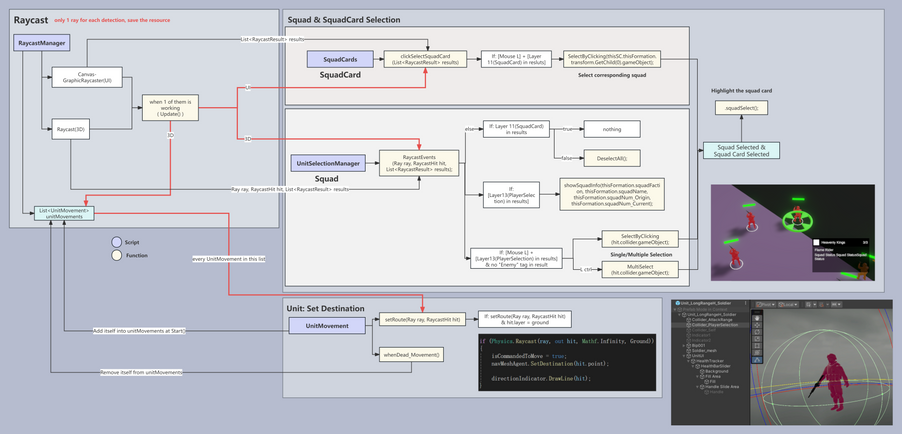Select Collider_AttackRange in hierarchy
902x434 pixels.
point(710,320)
